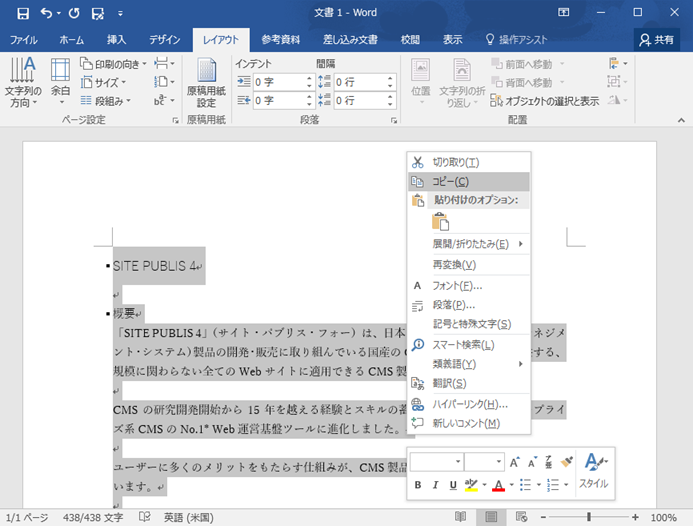Click the paste option clipboard icon
The width and height of the screenshot is (693, 526).
tap(440, 221)
